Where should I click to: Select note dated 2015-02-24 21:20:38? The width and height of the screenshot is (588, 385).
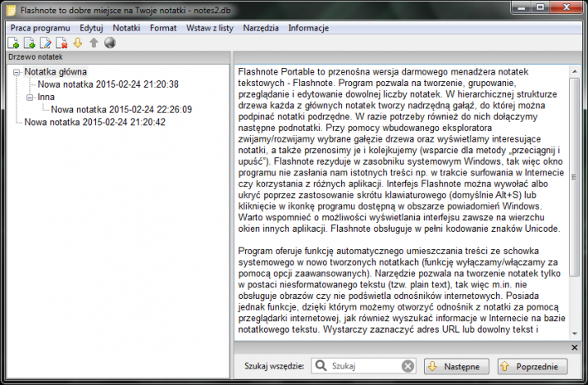(108, 84)
